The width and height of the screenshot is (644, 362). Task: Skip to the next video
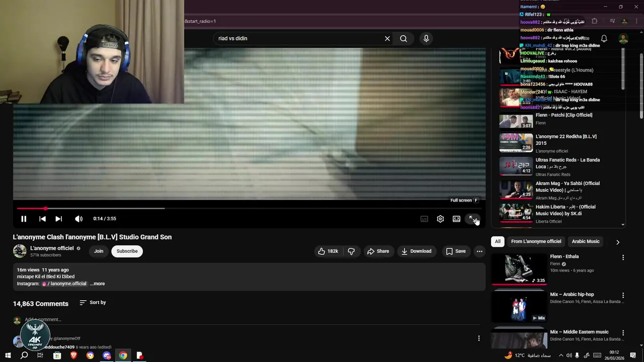pos(58,219)
